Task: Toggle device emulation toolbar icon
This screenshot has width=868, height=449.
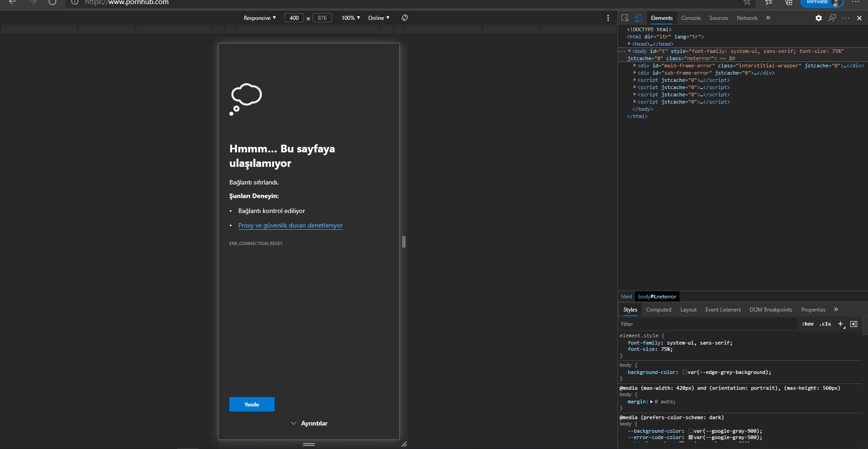Action: [638, 18]
